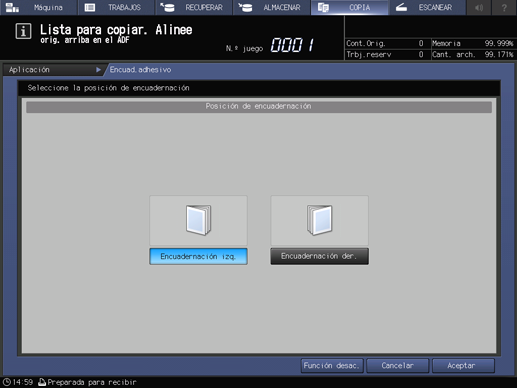Open the RECUPERAR tab

pos(194,7)
